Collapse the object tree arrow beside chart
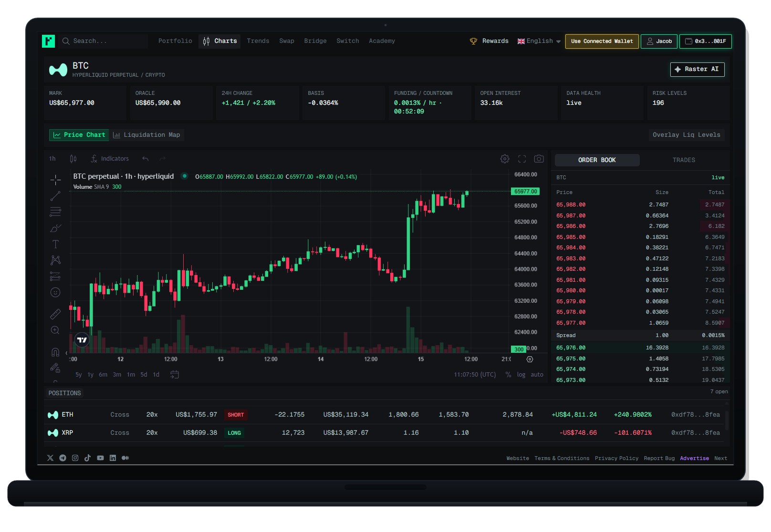 click(66, 353)
